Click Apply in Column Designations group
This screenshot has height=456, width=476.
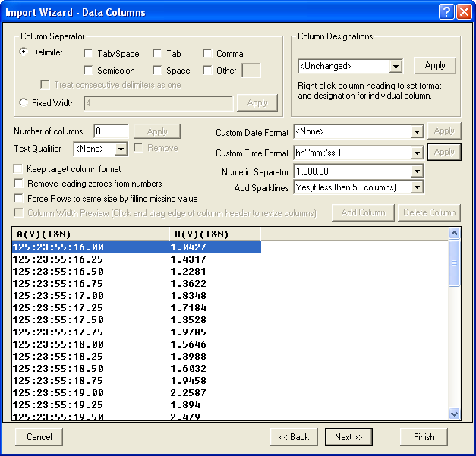click(435, 65)
